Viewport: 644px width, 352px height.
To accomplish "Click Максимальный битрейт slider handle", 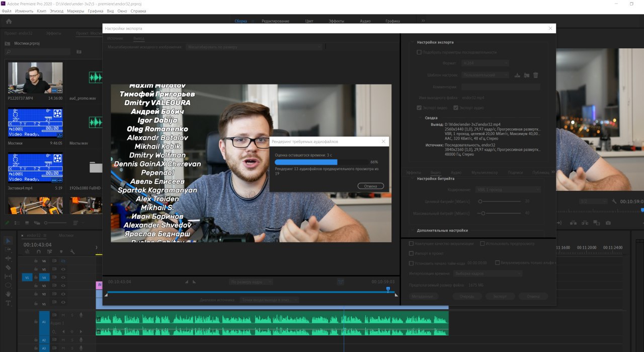I will click(x=483, y=213).
